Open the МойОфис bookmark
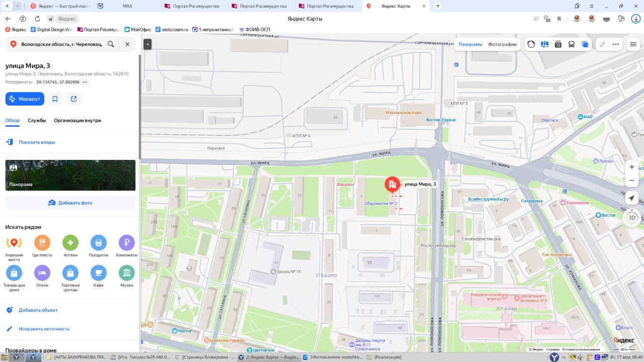644x362 pixels. point(137,30)
